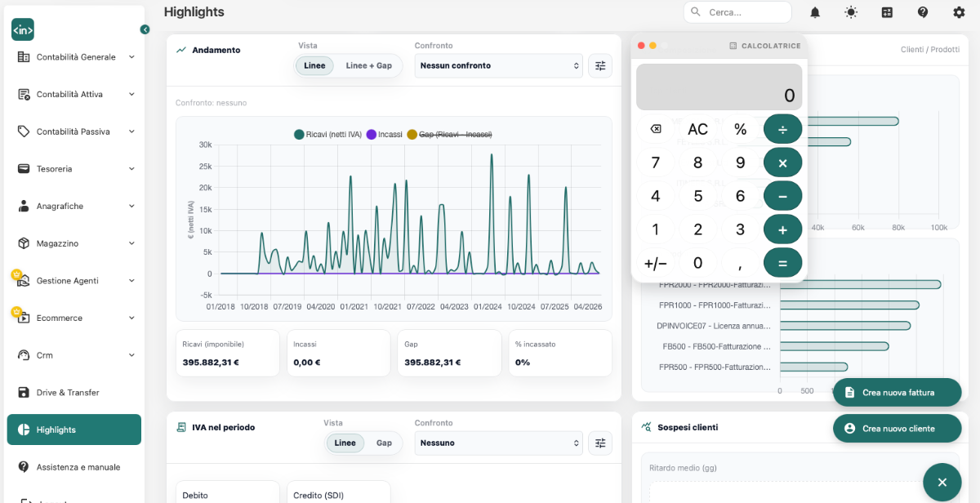This screenshot has height=503, width=980.
Task: Open the calculator icon in top bar
Action: [x=887, y=12]
